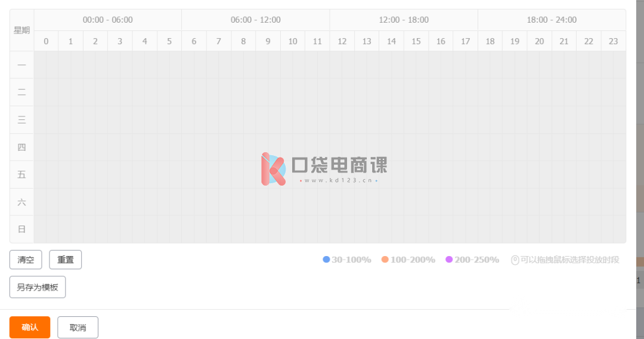Image resolution: width=644 pixels, height=339 pixels.
Task: Click hour 19 column header
Action: (515, 41)
